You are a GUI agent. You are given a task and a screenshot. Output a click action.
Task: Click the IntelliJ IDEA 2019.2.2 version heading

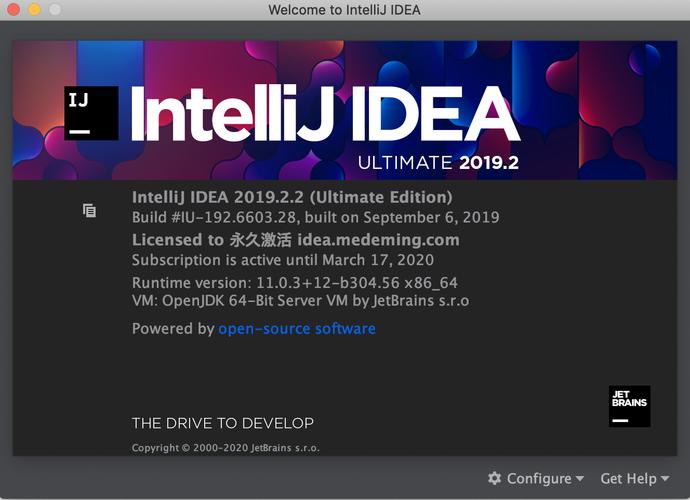[x=292, y=197]
